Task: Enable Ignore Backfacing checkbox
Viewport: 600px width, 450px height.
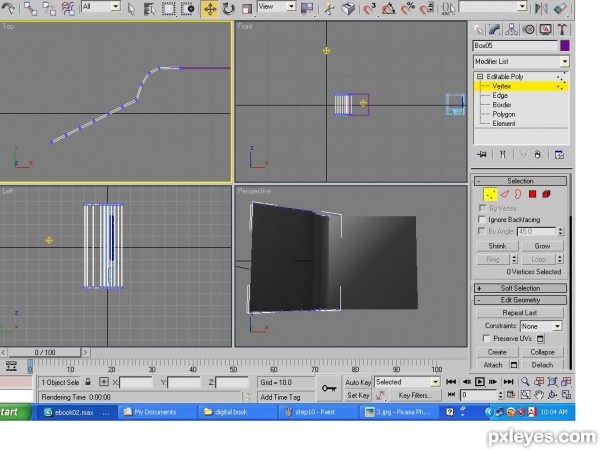Action: [482, 219]
